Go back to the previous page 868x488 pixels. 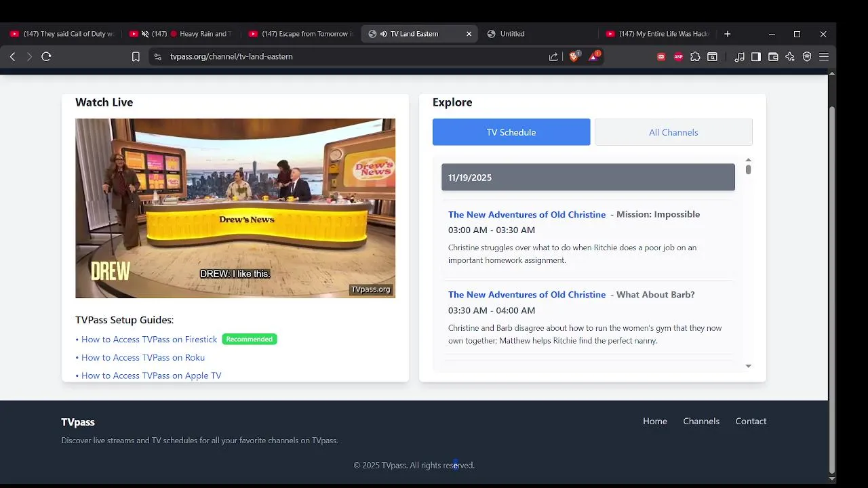12,57
